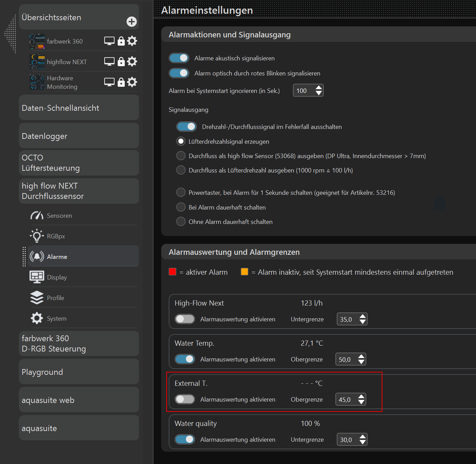Open the Profile menu entry
The image size is (476, 464).
click(83, 298)
